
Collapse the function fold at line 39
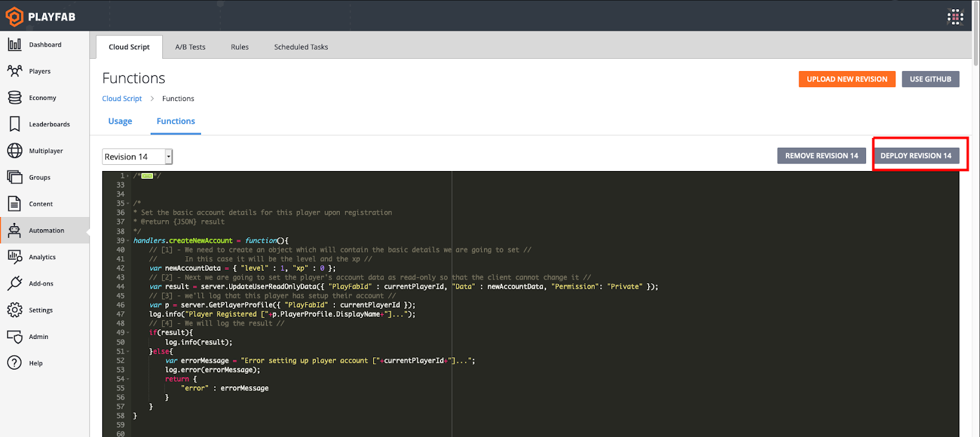[128, 241]
